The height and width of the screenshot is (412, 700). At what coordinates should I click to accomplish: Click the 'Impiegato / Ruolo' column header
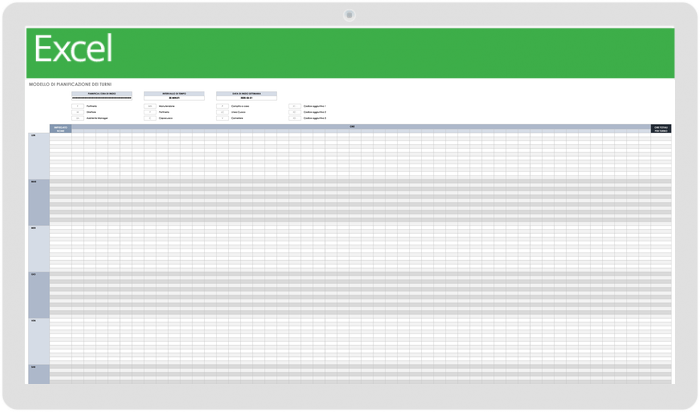[x=61, y=129]
